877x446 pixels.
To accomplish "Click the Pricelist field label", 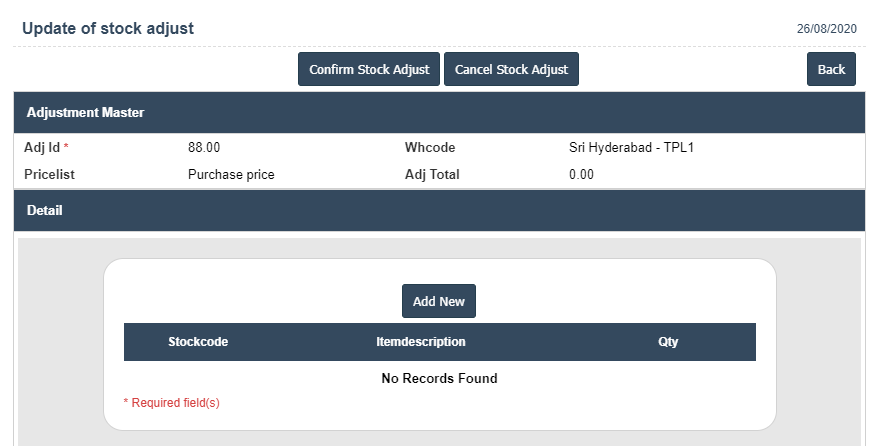I will click(50, 174).
